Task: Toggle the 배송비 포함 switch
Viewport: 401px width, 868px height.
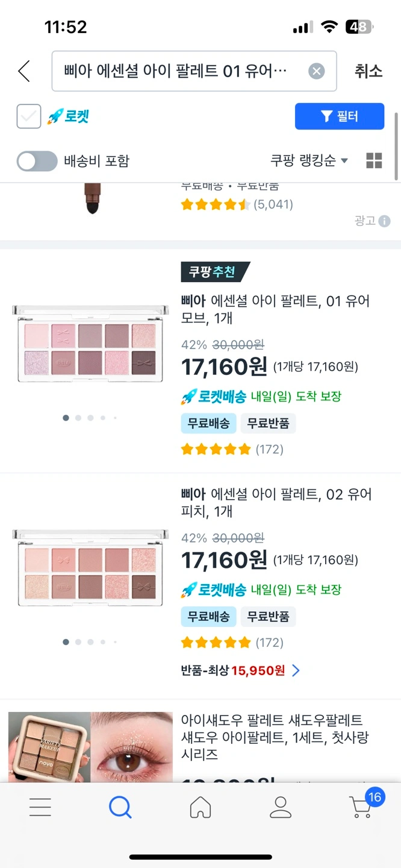Action: (x=37, y=161)
